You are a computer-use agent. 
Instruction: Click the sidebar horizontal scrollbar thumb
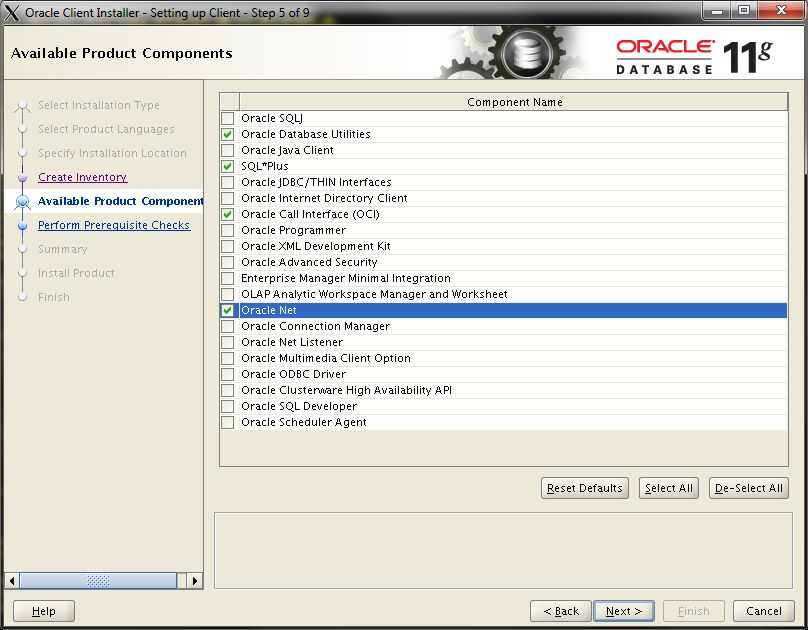point(98,581)
